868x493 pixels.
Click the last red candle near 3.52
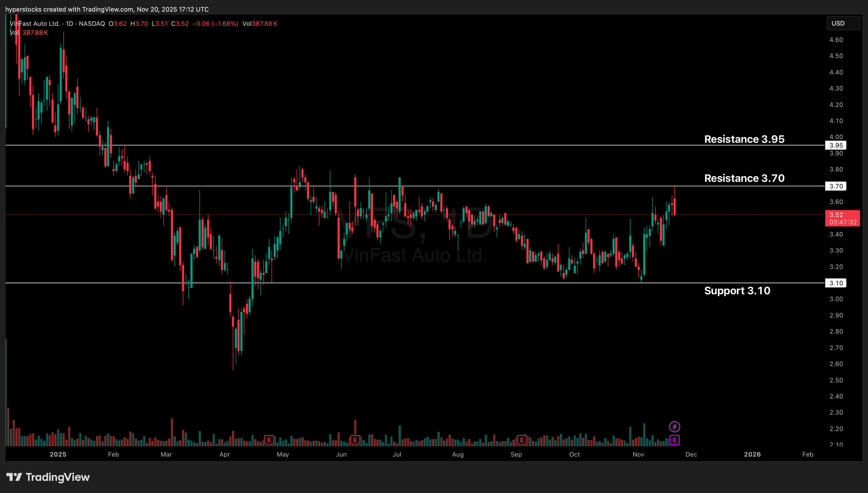[674, 207]
